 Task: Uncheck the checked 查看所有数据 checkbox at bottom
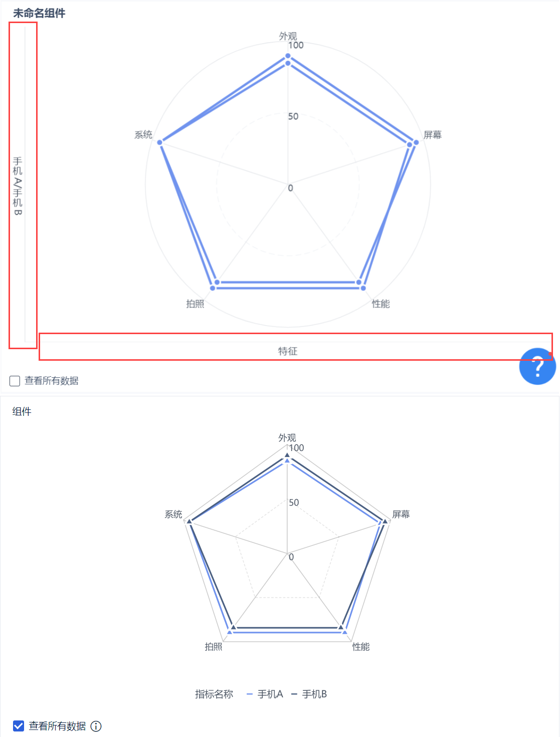pyautogui.click(x=19, y=726)
